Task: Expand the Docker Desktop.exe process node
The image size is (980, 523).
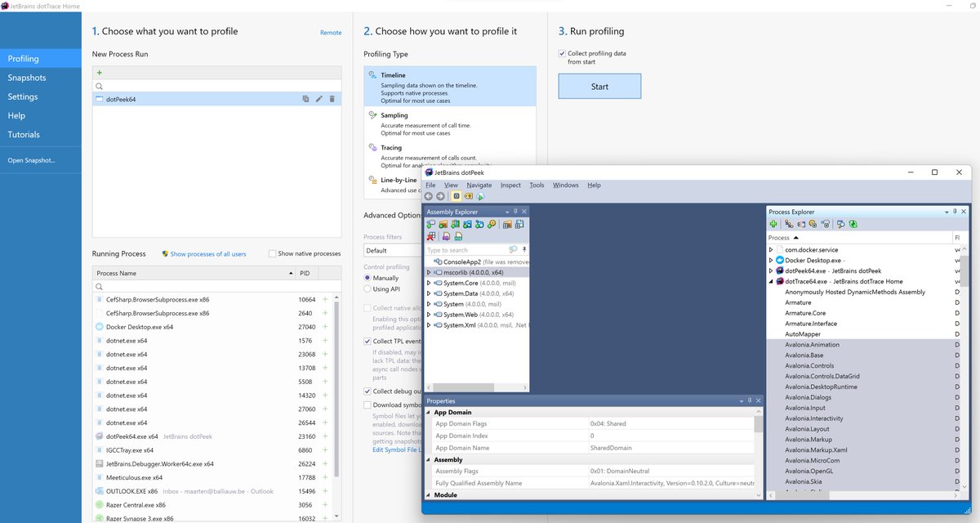Action: (x=771, y=261)
